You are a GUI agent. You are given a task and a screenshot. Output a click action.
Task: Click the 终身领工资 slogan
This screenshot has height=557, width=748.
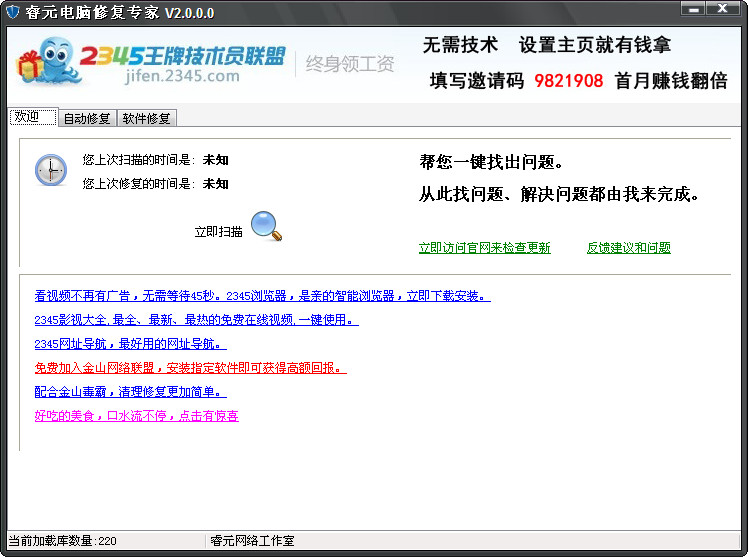350,63
